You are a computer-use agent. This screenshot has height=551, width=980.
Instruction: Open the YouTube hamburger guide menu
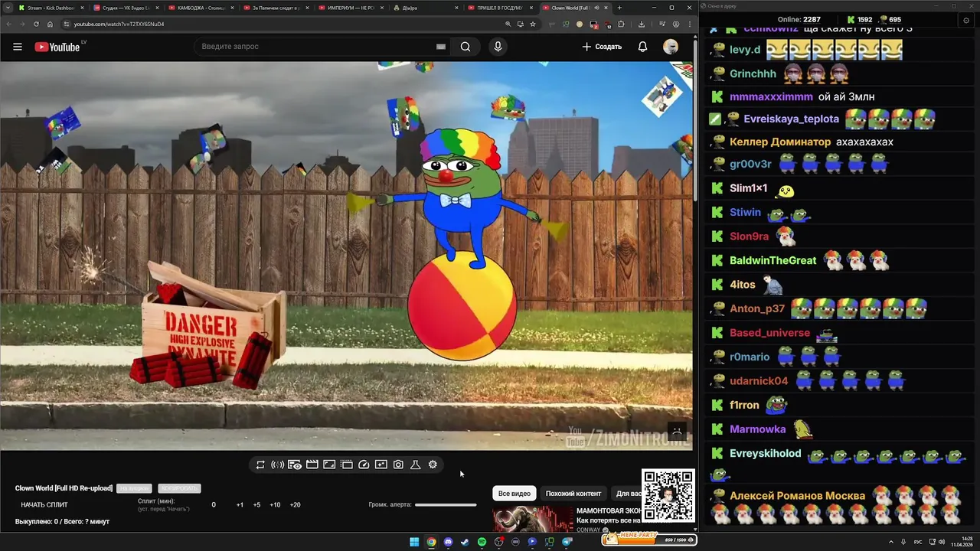pos(17,47)
